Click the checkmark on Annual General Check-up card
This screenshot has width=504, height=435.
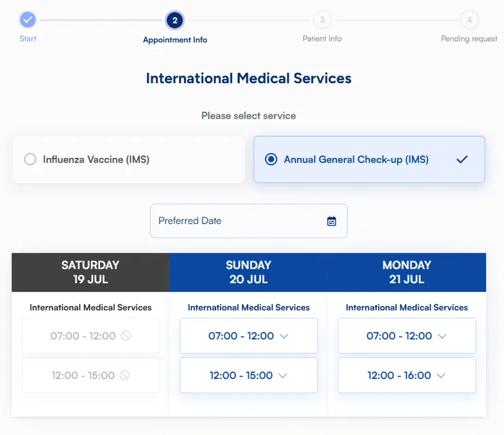point(462,160)
